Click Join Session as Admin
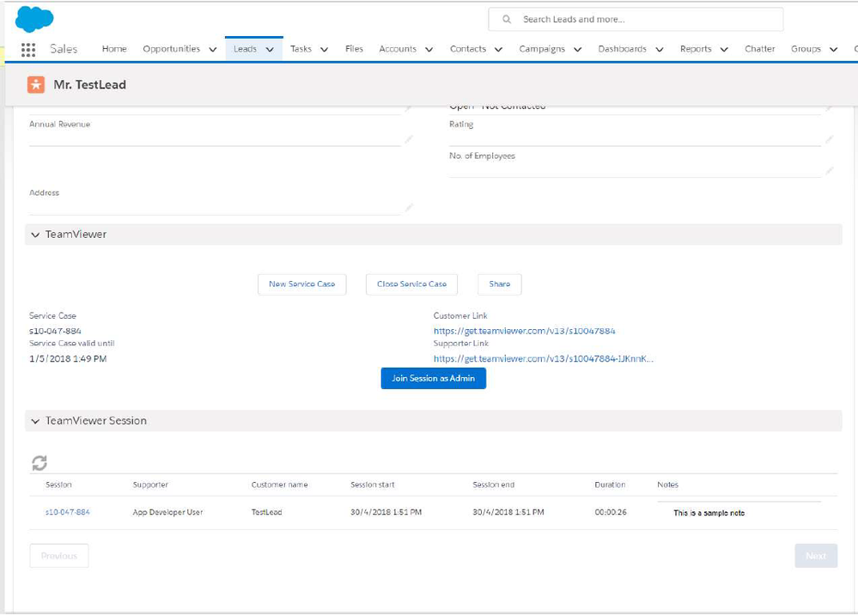Screen dimensions: 858x616 (x=434, y=378)
